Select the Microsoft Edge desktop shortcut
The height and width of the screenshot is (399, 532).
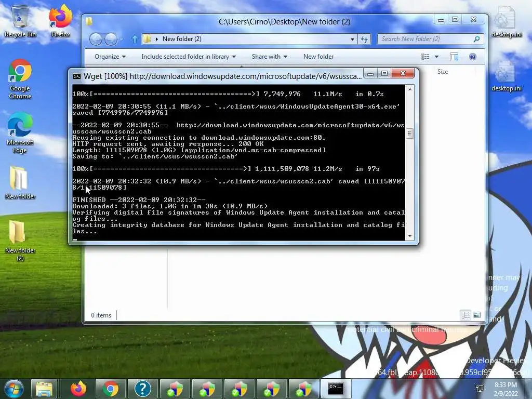click(20, 133)
